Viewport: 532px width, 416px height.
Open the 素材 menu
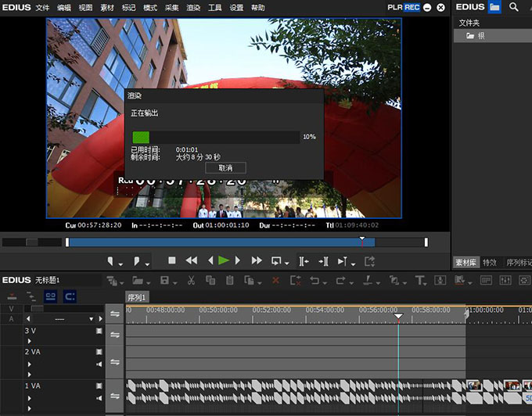coord(107,8)
